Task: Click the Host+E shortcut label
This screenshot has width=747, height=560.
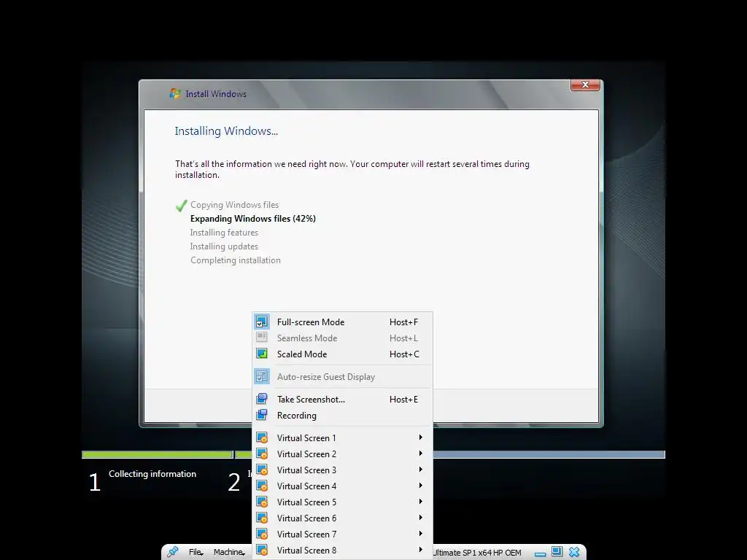Action: click(x=403, y=399)
